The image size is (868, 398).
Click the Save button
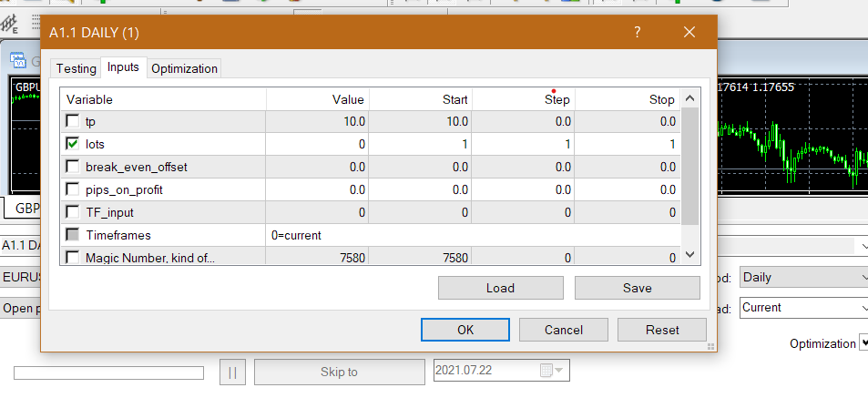[x=638, y=288]
